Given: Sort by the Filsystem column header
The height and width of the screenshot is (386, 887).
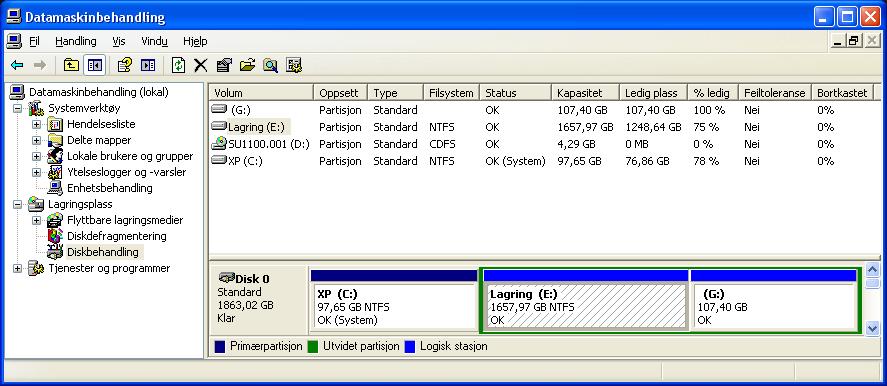Looking at the screenshot, I should point(451,93).
